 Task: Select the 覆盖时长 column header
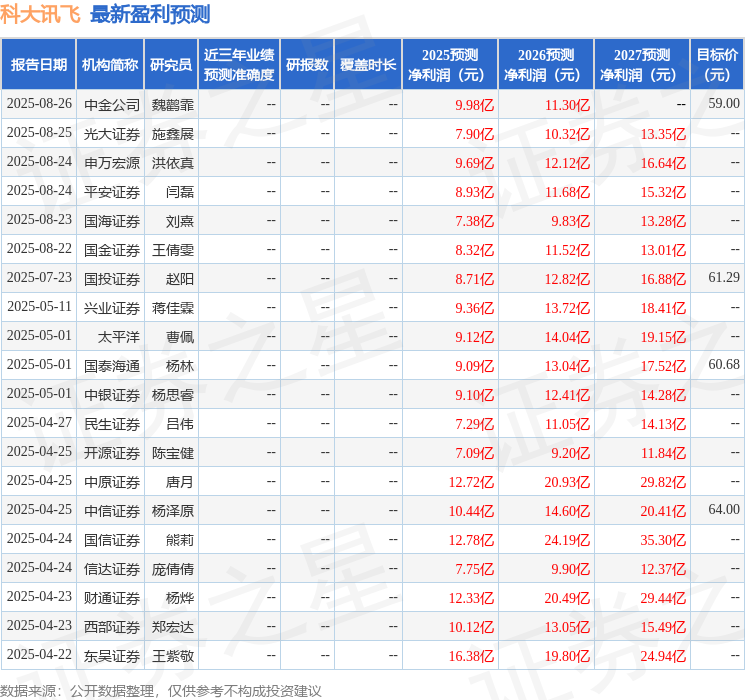coord(368,65)
